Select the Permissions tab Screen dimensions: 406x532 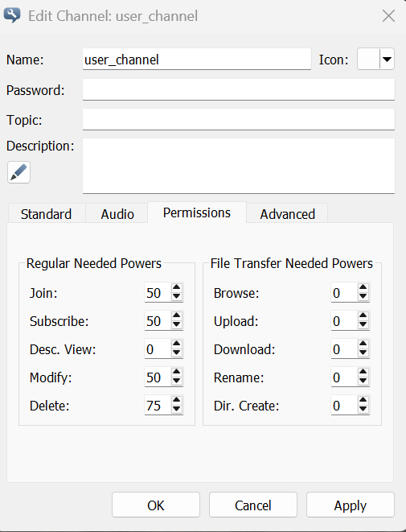197,212
